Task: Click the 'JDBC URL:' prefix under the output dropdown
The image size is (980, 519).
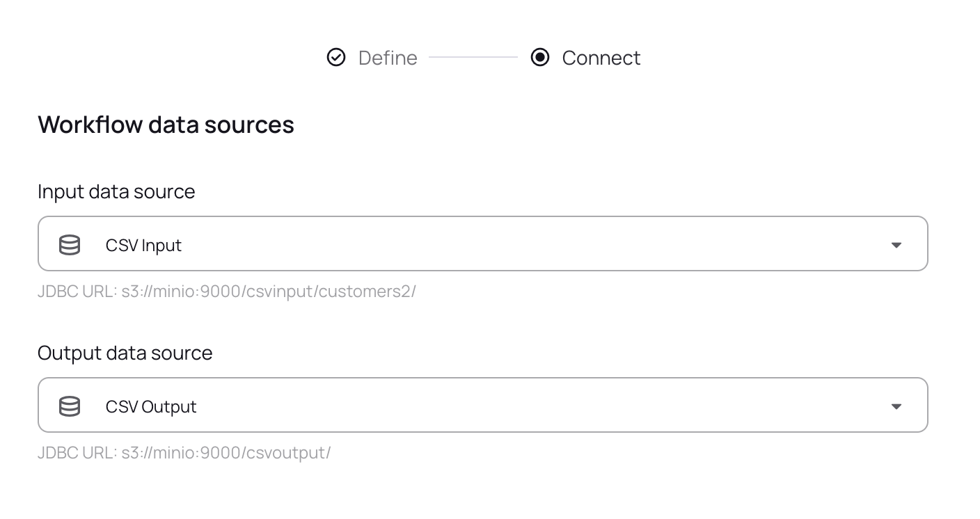Action: (77, 452)
